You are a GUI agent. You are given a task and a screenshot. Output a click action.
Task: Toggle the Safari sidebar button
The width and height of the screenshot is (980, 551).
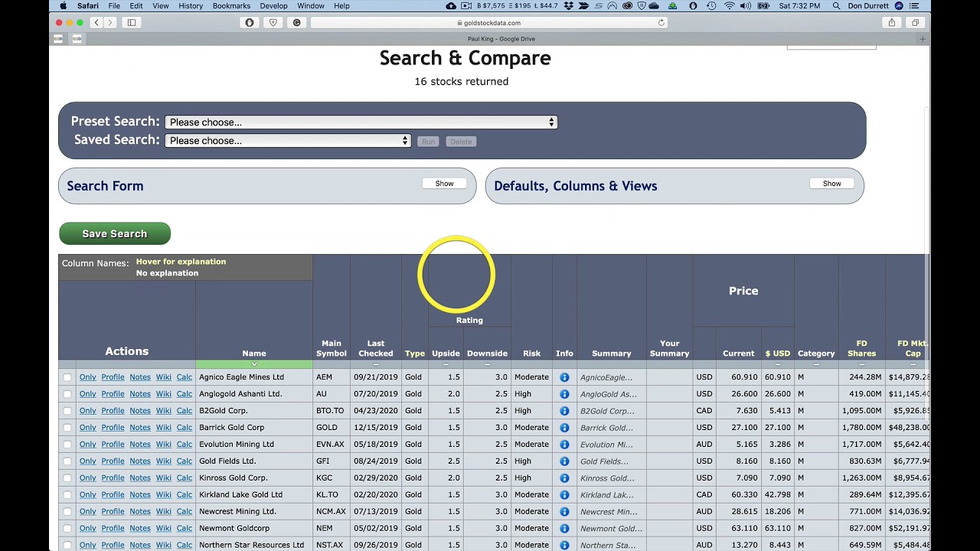(x=132, y=23)
